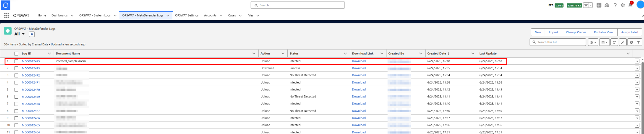This screenshot has width=644, height=134.
Task: Click Assign Label button
Action: [630, 32]
